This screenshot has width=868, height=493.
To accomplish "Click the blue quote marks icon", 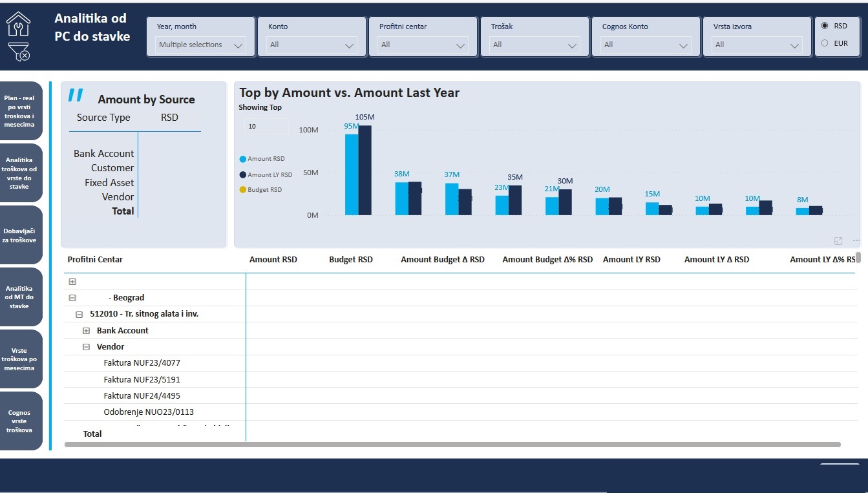I will click(x=76, y=96).
